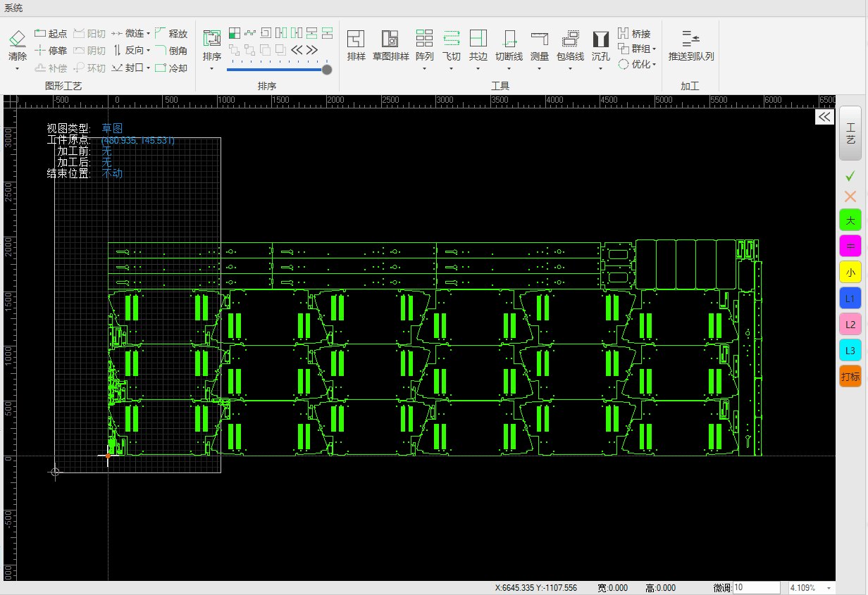Expand the 测量 measure dropdown arrow
Image resolution: width=868 pixels, height=595 pixels.
click(x=540, y=69)
